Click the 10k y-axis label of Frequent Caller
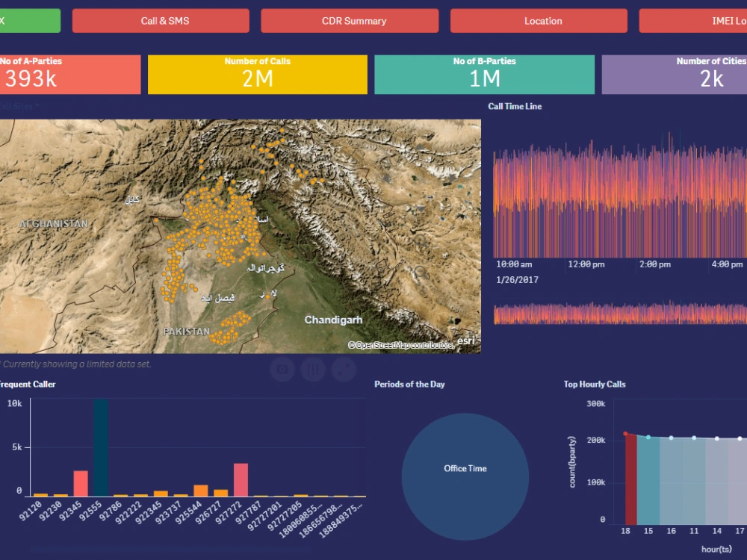The image size is (747, 560). point(15,403)
